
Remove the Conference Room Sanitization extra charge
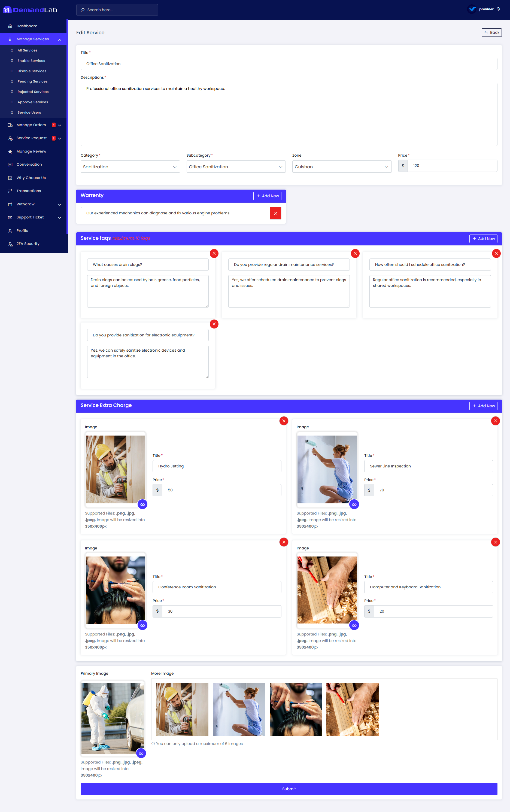284,542
